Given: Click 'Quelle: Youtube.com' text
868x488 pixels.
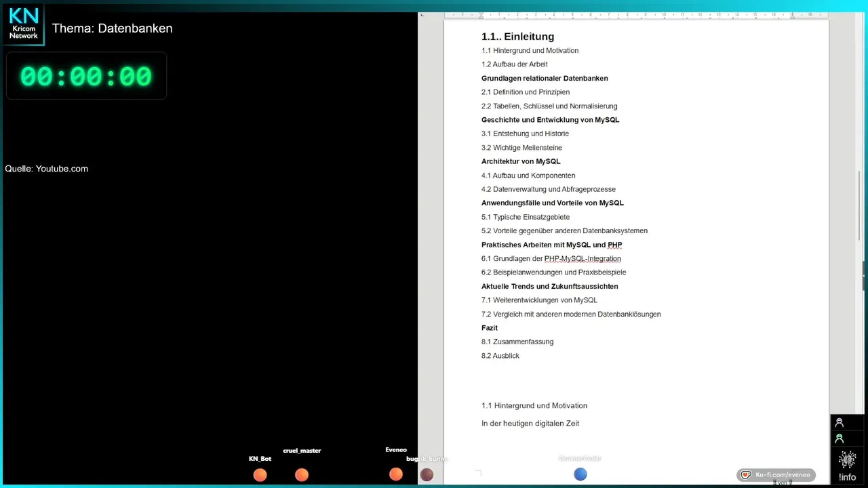Looking at the screenshot, I should [x=47, y=169].
